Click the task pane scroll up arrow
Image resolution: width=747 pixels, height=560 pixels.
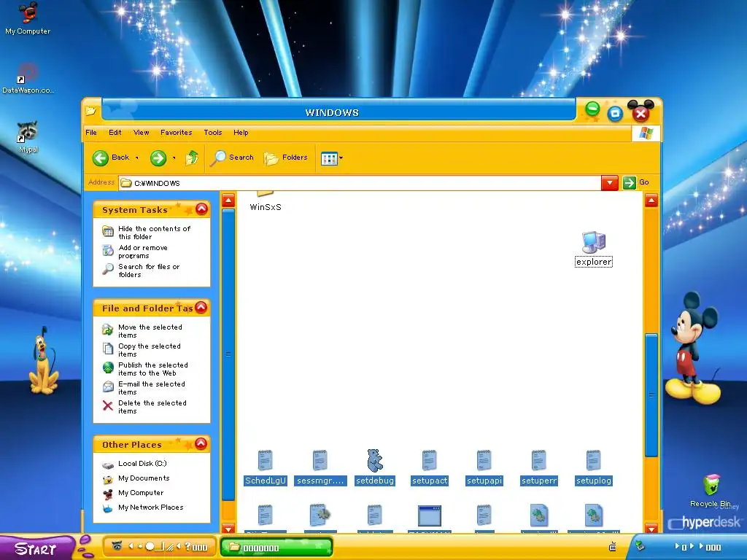click(x=228, y=201)
